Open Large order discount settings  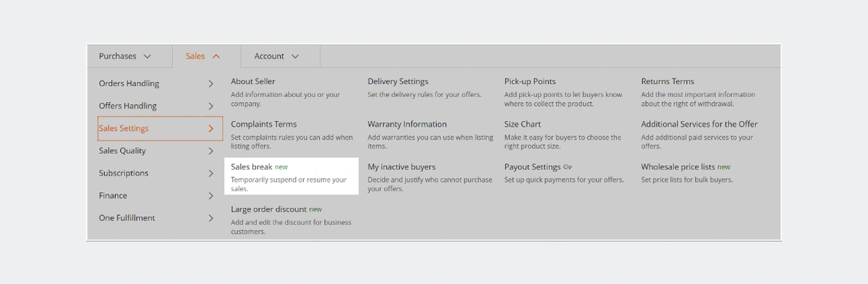pyautogui.click(x=268, y=209)
